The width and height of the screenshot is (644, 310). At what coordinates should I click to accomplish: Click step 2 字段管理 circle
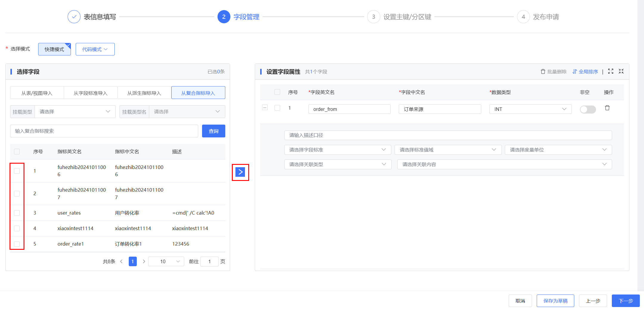point(224,17)
